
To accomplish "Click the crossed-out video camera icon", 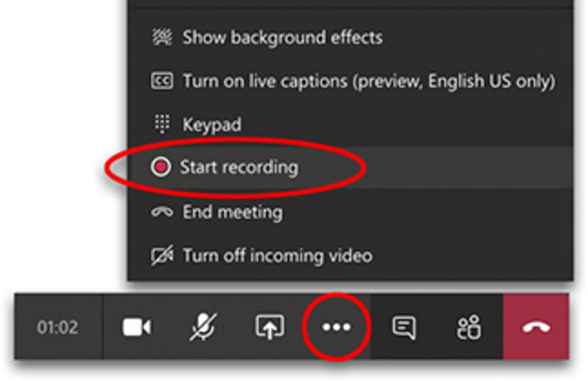I will [x=161, y=256].
